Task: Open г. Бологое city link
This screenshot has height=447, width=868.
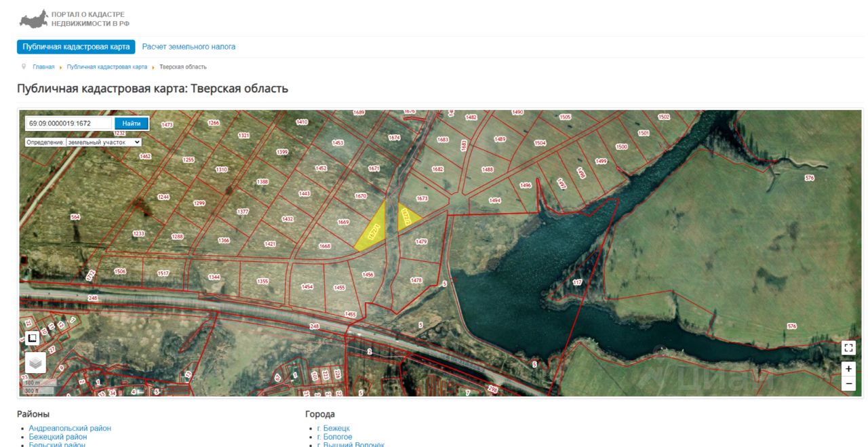Action: pyautogui.click(x=334, y=437)
